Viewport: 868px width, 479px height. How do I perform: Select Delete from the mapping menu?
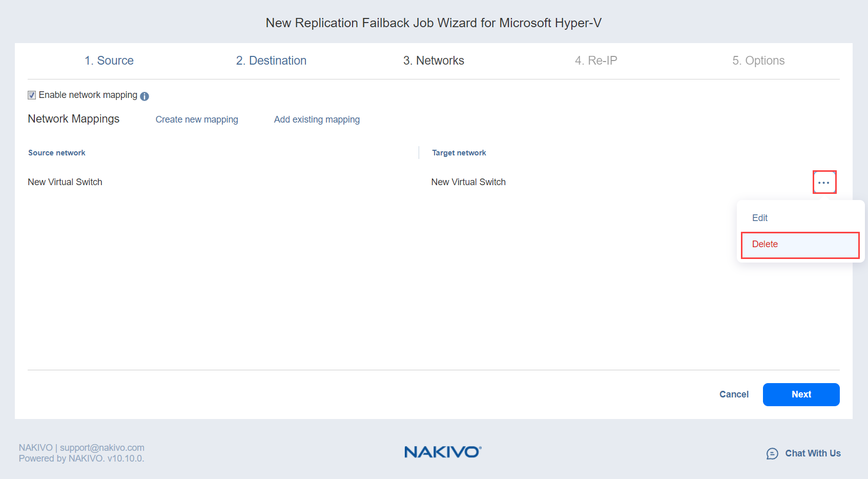pyautogui.click(x=765, y=244)
